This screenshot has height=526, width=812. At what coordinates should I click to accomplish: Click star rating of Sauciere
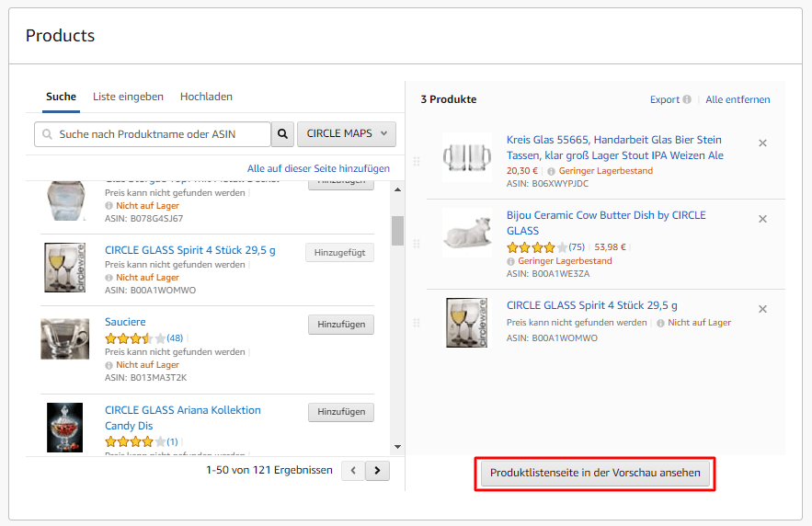coord(135,338)
